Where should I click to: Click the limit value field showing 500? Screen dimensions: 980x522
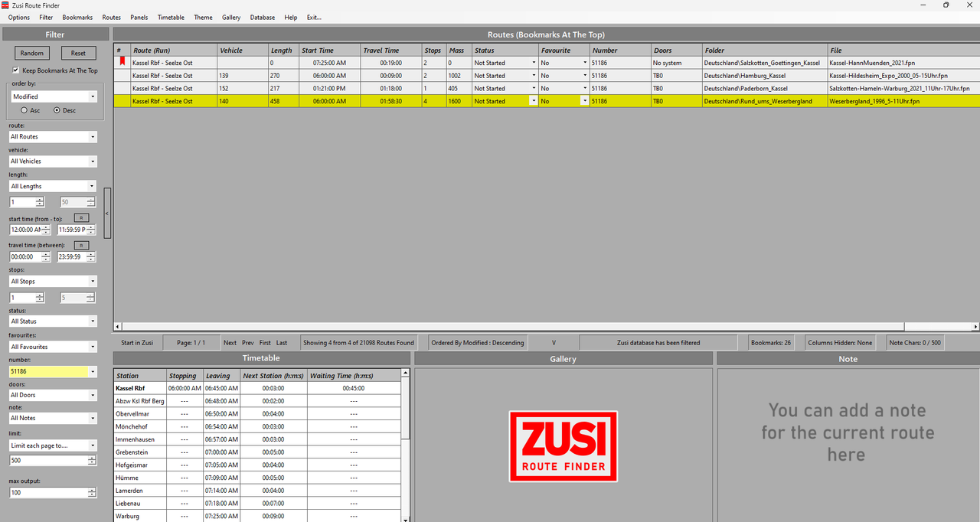click(49, 461)
